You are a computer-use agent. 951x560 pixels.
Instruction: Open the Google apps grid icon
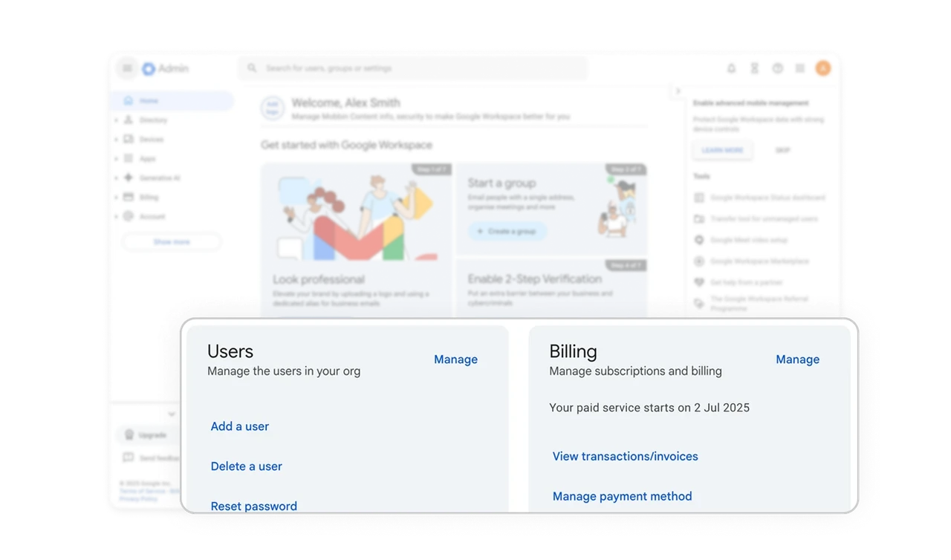pyautogui.click(x=800, y=68)
